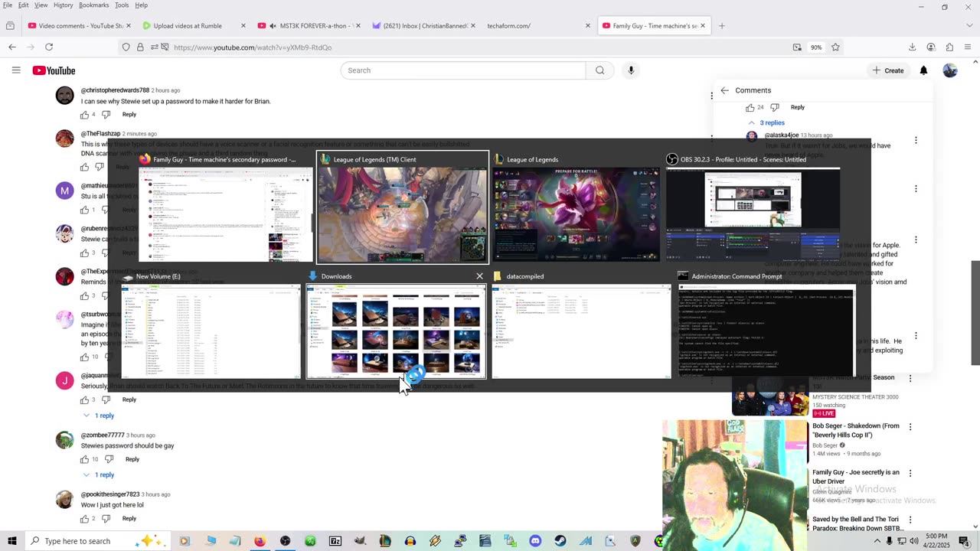Screen dimensions: 980x551
Task: Open the YouTube guide hamburger menu
Action: point(16,70)
